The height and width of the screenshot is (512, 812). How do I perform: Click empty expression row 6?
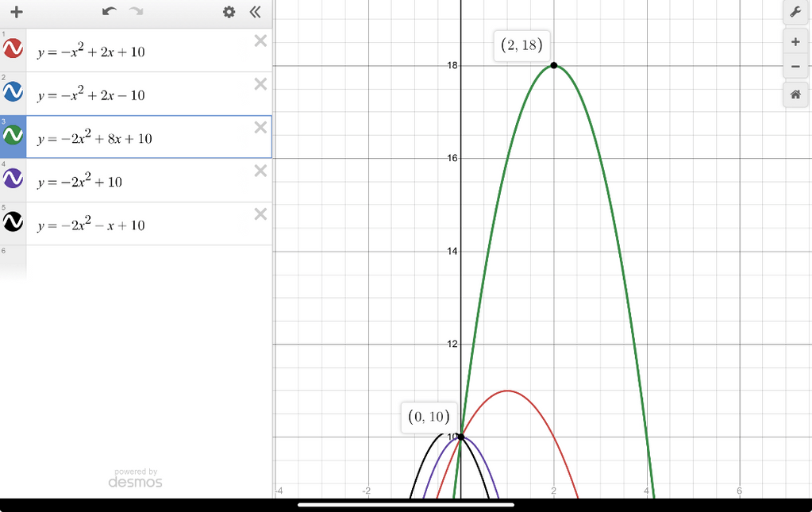[149, 264]
